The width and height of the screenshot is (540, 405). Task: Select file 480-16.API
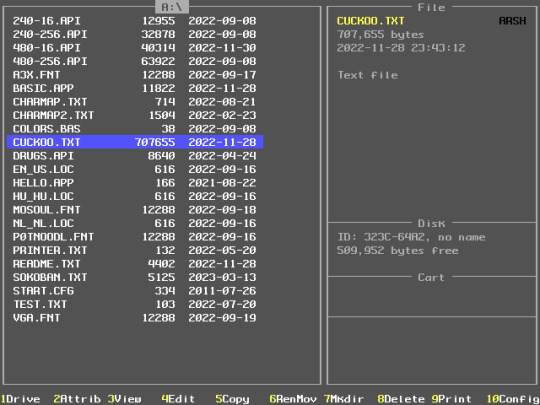pos(135,48)
